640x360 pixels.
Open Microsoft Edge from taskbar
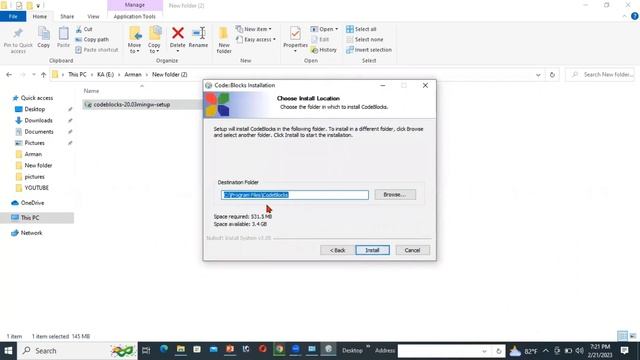164,349
